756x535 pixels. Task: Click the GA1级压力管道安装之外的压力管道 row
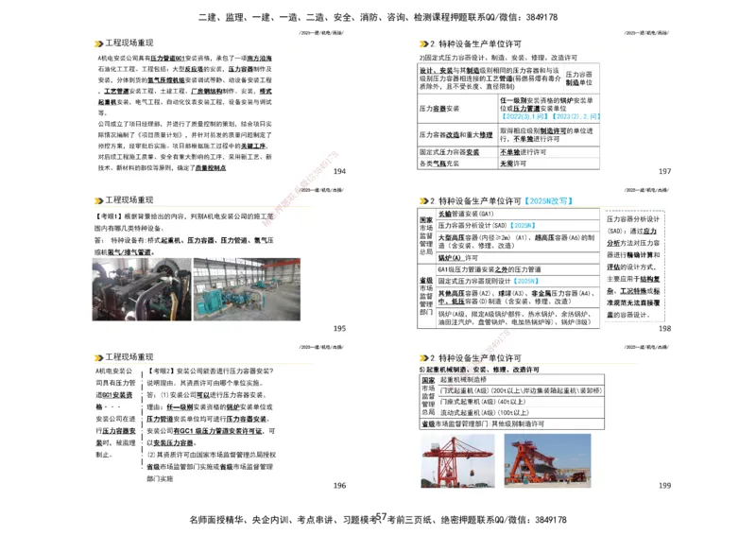518,269
